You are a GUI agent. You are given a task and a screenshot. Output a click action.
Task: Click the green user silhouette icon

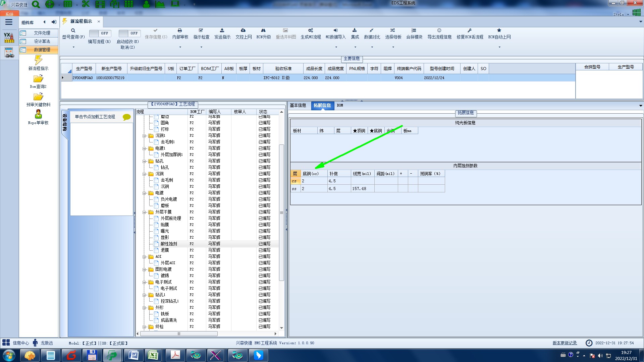pos(146,4)
